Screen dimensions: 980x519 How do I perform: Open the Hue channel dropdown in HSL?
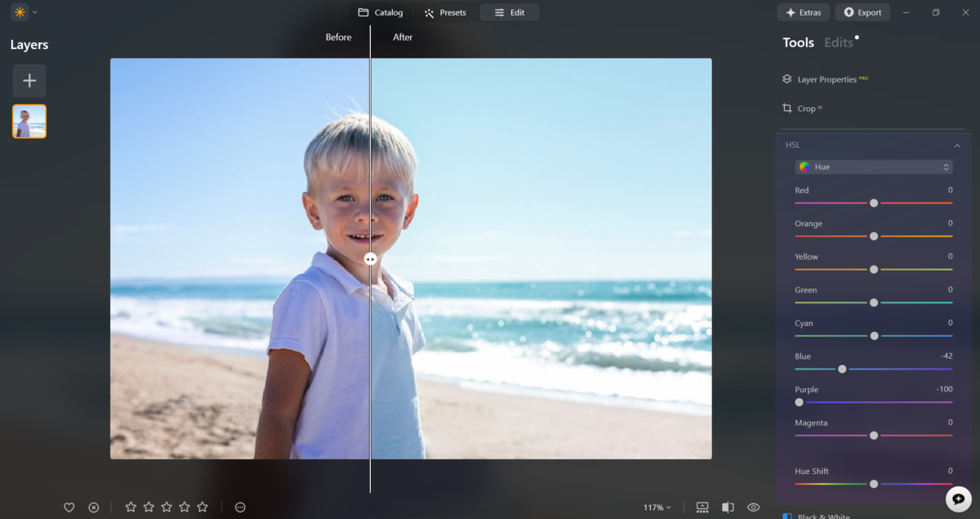click(874, 166)
